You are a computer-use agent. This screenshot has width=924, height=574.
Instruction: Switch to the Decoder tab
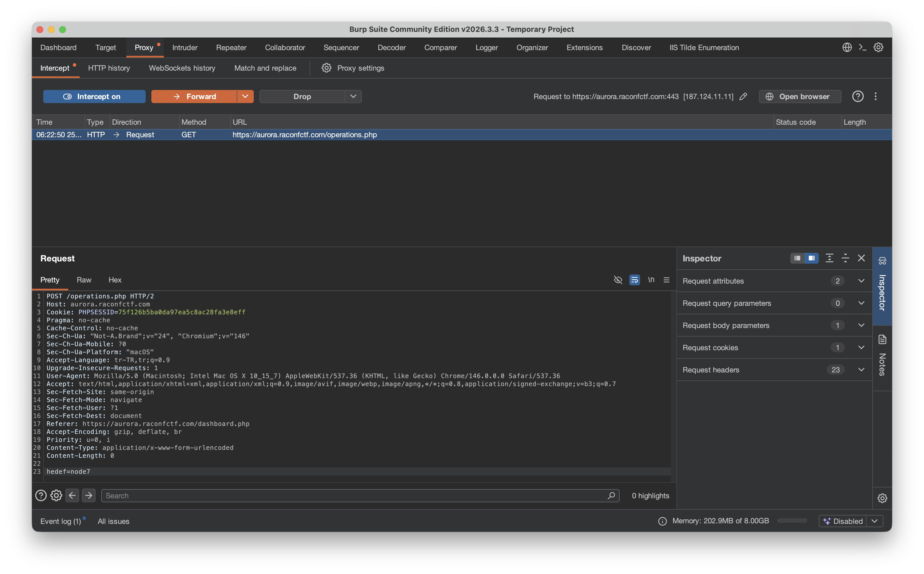[x=391, y=48]
